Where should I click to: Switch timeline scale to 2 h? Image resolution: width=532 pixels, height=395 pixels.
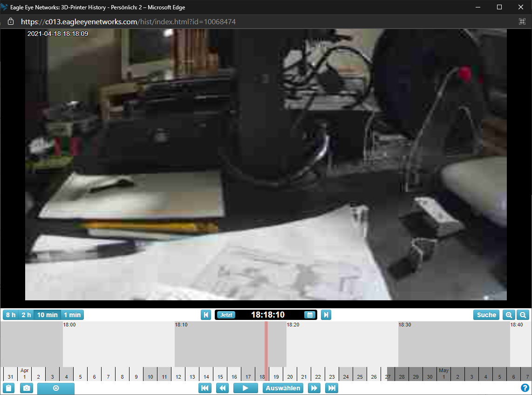coord(26,315)
